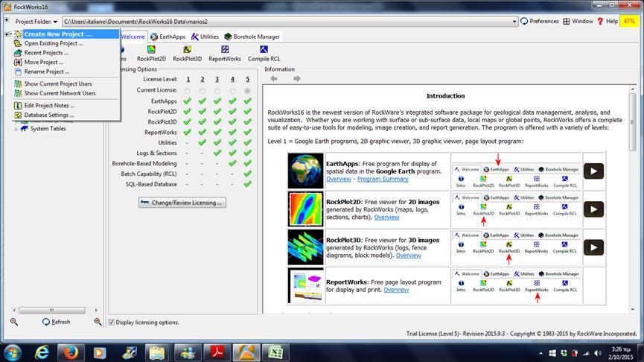Click the Information panel vertical scrollbar thumb
This screenshot has width=644, height=362.
[x=633, y=121]
